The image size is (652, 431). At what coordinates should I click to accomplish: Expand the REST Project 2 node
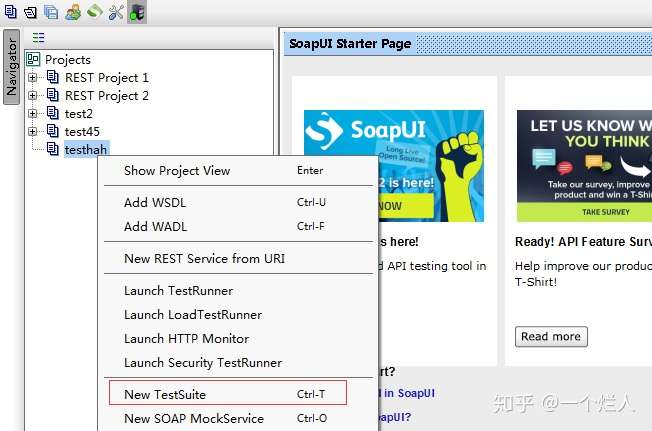(32, 96)
